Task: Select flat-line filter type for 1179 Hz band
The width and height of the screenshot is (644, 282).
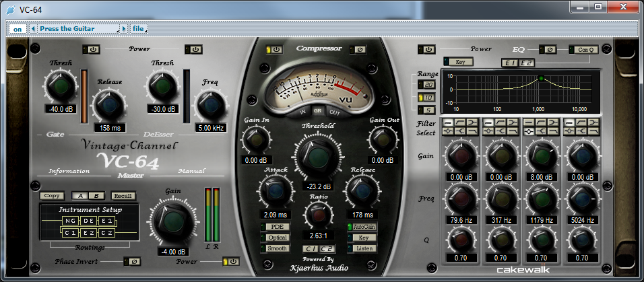Action: [529, 122]
